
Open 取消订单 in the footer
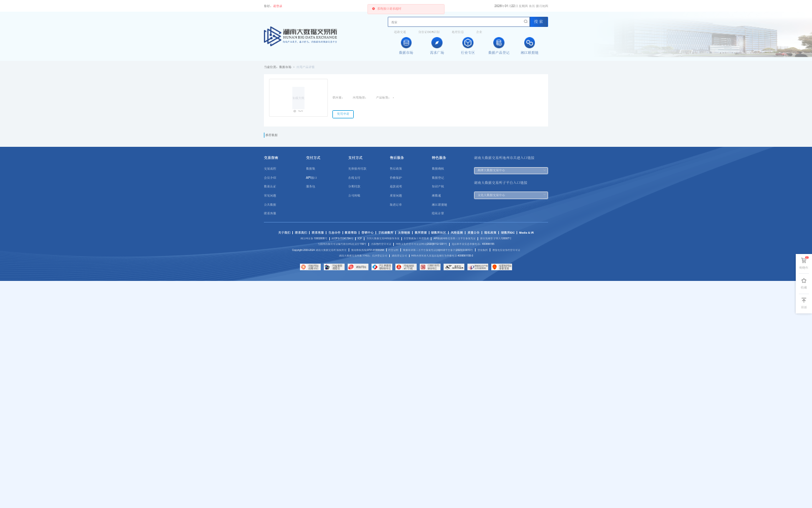point(396,205)
